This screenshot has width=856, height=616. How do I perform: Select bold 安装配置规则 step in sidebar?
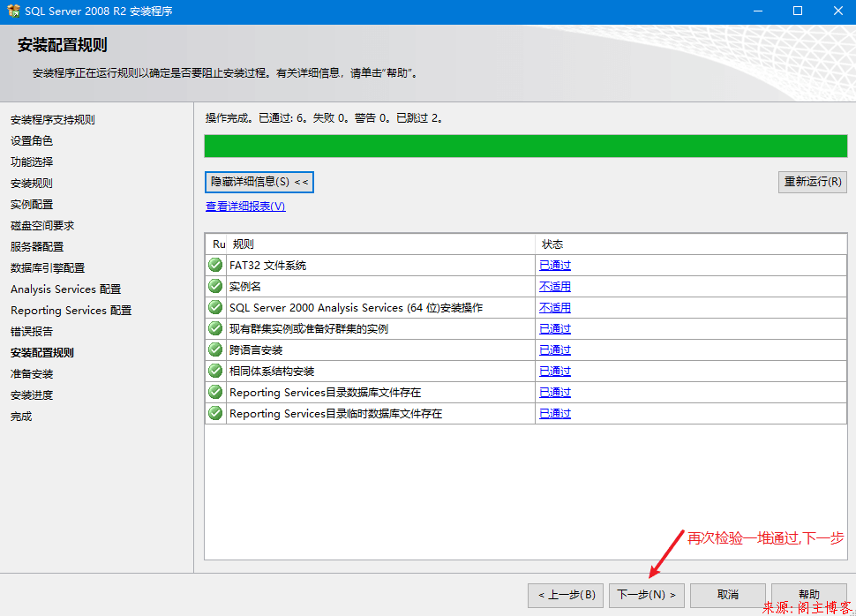pos(42,353)
